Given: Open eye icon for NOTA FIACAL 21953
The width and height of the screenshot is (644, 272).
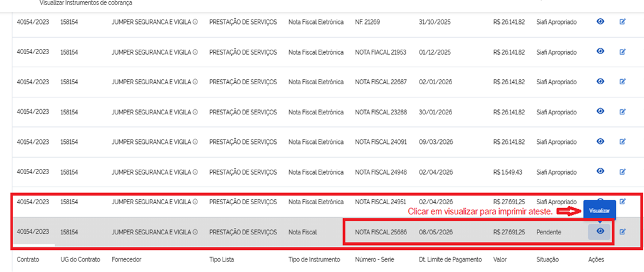Looking at the screenshot, I should point(600,52).
